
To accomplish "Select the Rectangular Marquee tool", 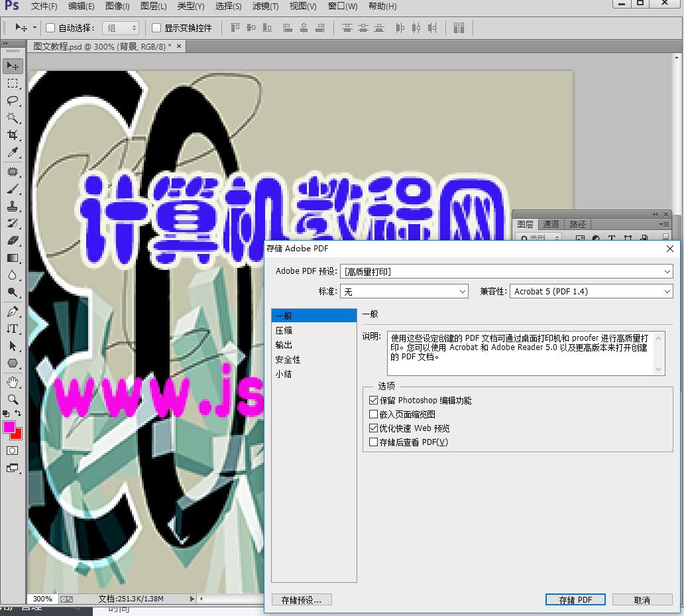I will click(13, 84).
